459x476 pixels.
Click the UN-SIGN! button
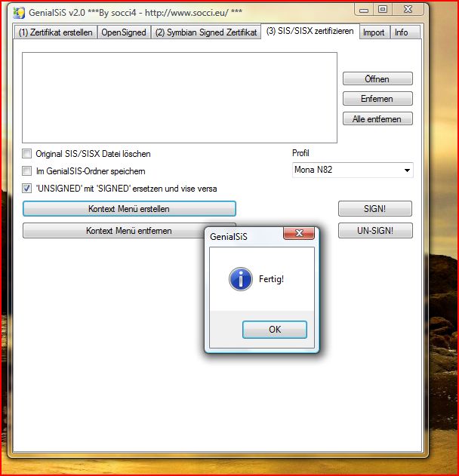[375, 231]
